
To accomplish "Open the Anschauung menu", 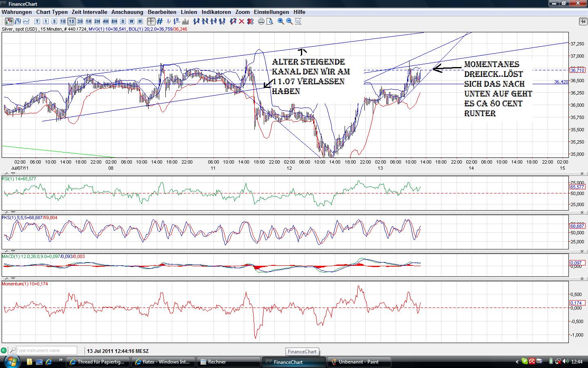I will 127,12.
